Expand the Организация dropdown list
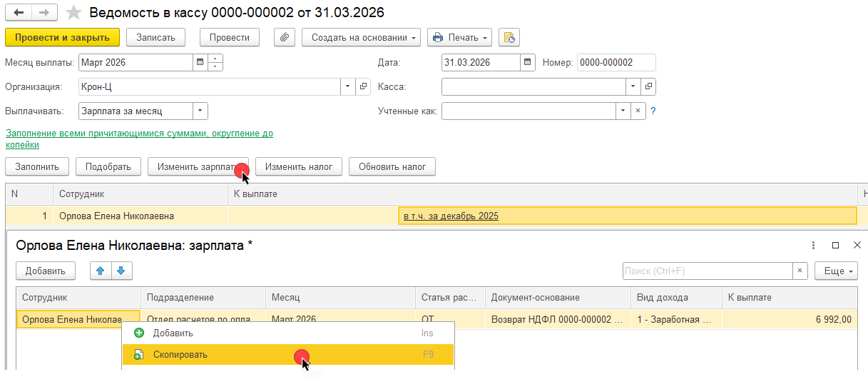This screenshot has width=868, height=377. (348, 87)
